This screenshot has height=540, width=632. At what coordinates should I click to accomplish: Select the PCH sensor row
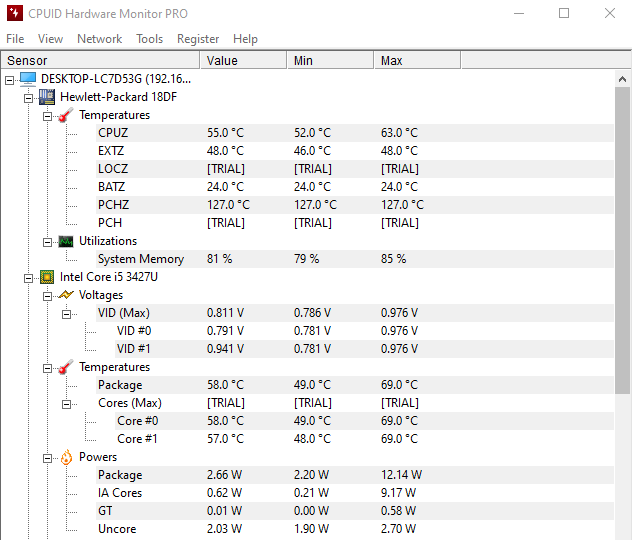[x=355, y=223]
